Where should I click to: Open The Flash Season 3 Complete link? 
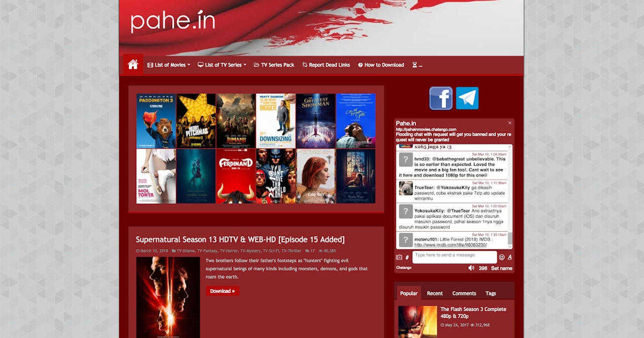click(x=473, y=313)
